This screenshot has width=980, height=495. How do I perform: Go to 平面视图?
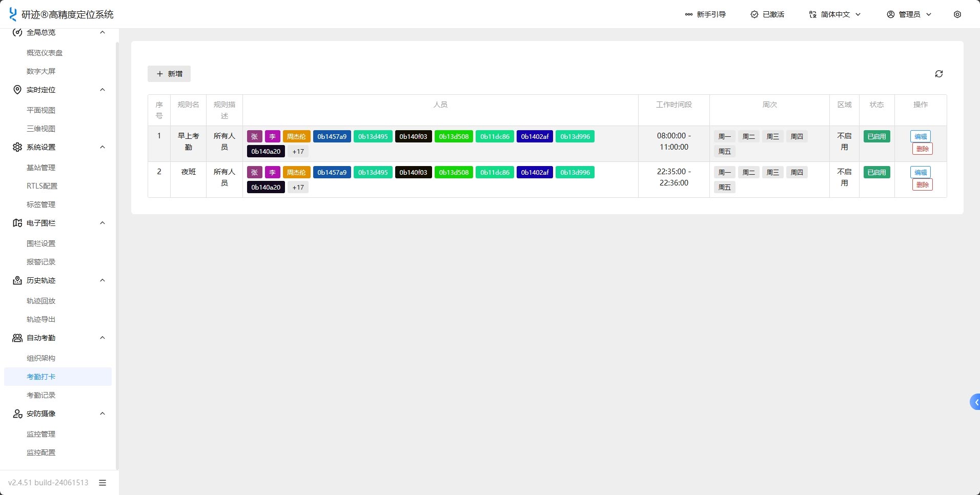coord(41,110)
